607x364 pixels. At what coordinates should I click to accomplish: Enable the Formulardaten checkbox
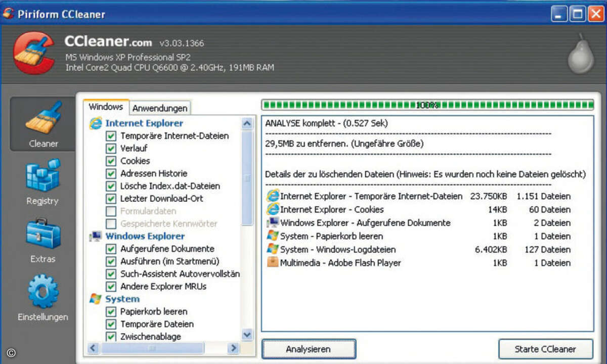(111, 211)
